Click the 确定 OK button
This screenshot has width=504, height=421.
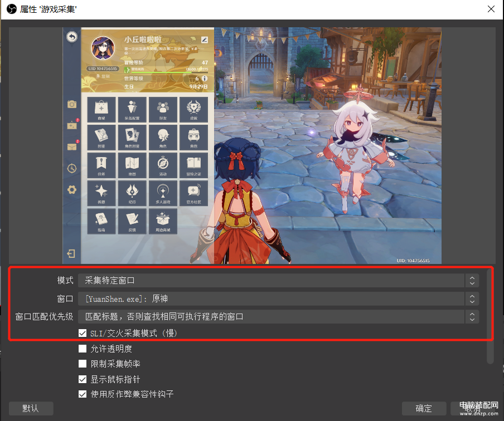point(424,409)
